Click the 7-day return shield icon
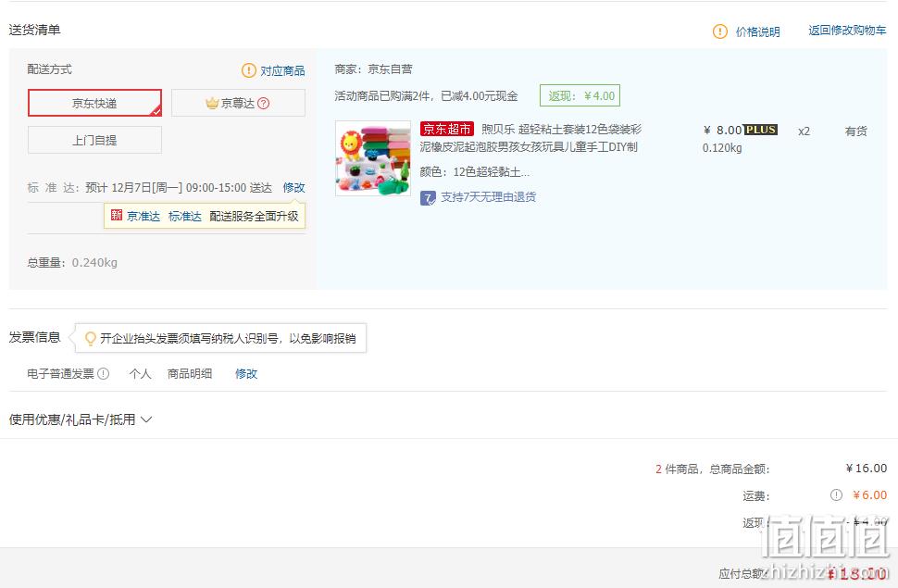 [x=428, y=198]
